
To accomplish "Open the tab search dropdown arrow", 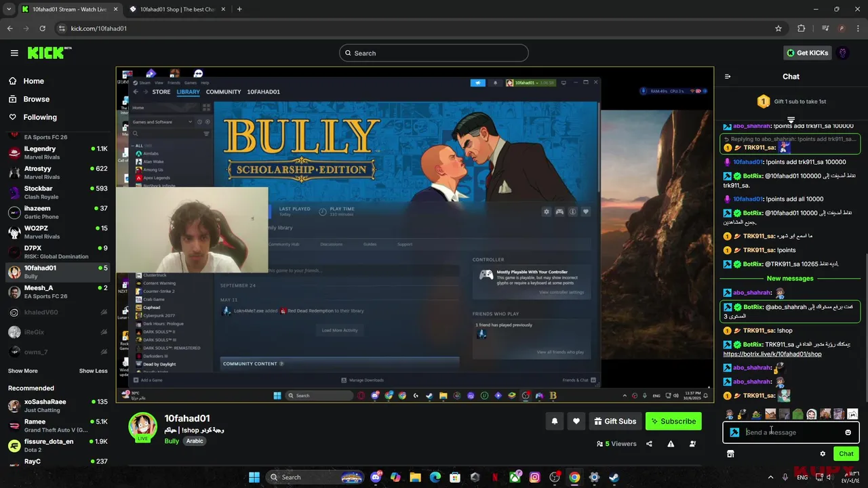I will 9,9.
